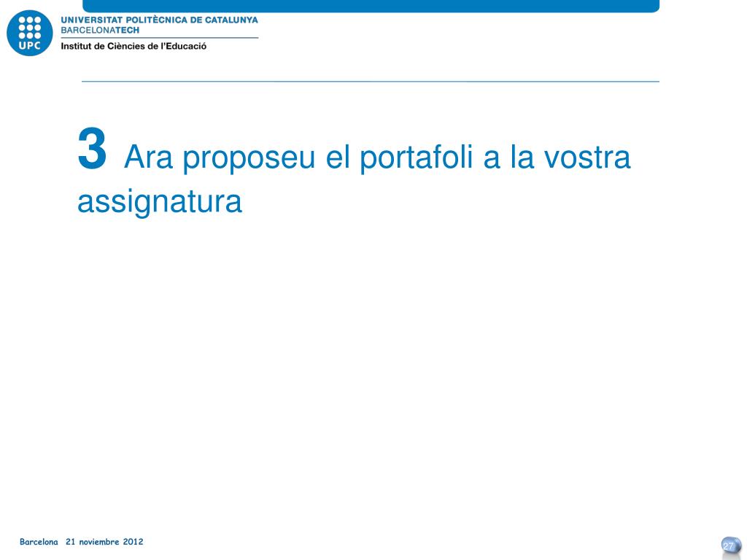
Task: Click the footer date '21 noviembre 2012'
Action: pos(104,542)
